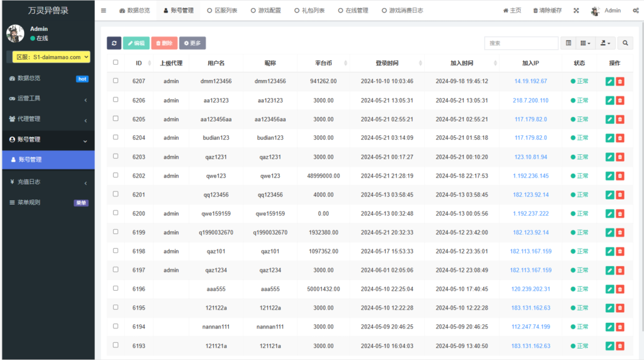The image size is (644, 360).
Task: Click the Admin avatar in the sidebar
Action: [x=15, y=33]
